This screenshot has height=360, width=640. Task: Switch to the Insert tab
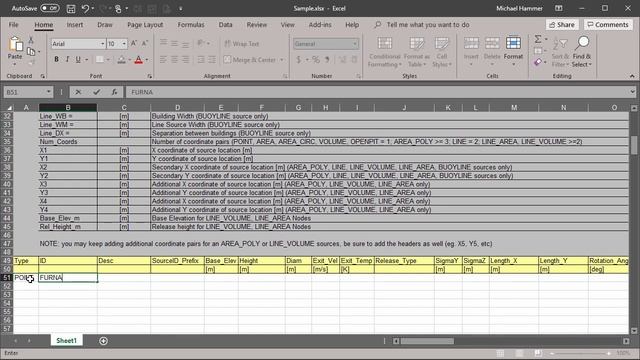coord(75,25)
